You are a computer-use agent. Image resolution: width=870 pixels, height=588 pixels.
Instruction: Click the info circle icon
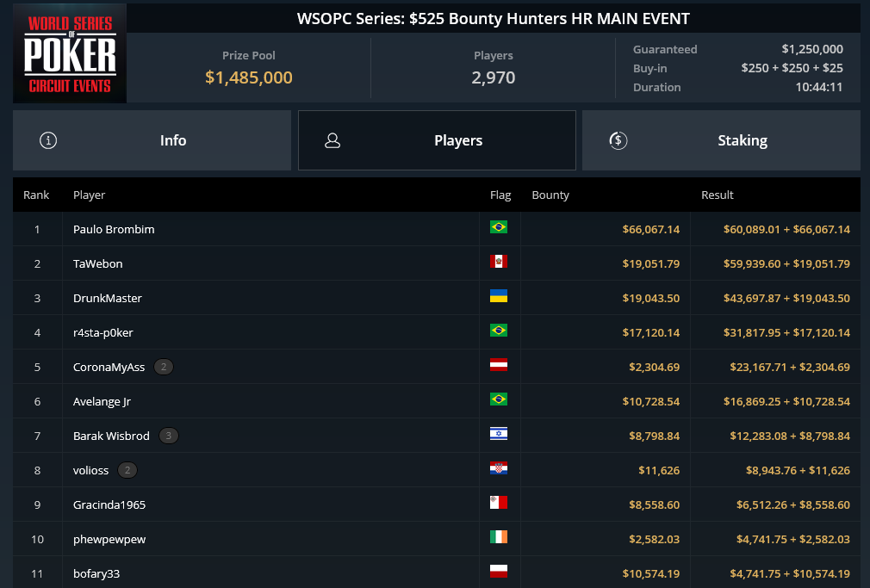click(x=48, y=140)
